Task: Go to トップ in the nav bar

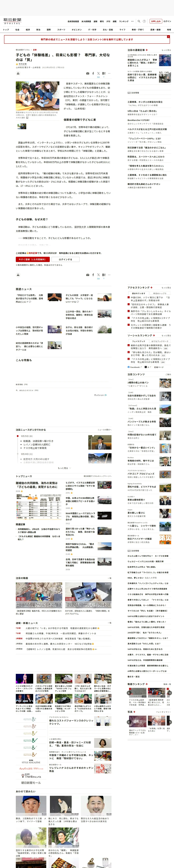Action: [6, 30]
